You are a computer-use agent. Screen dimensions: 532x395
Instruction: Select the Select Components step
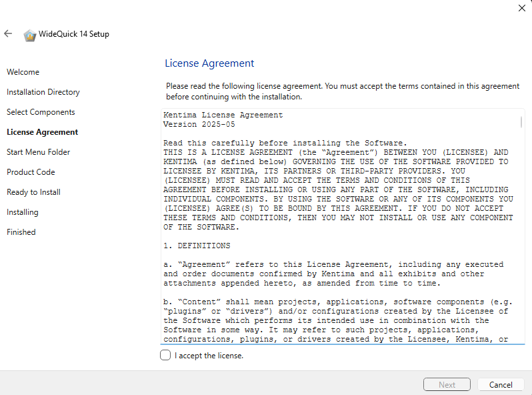point(41,112)
